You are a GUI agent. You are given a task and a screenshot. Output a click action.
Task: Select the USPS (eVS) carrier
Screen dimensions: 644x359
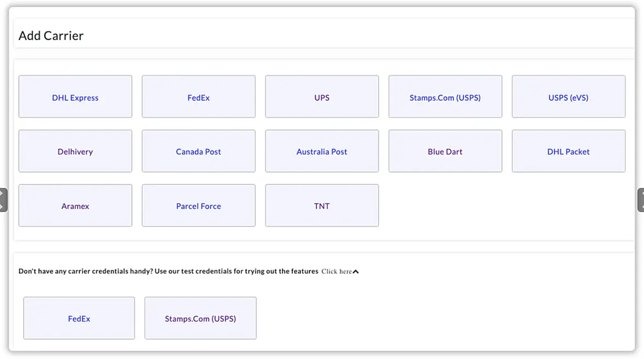(x=568, y=97)
